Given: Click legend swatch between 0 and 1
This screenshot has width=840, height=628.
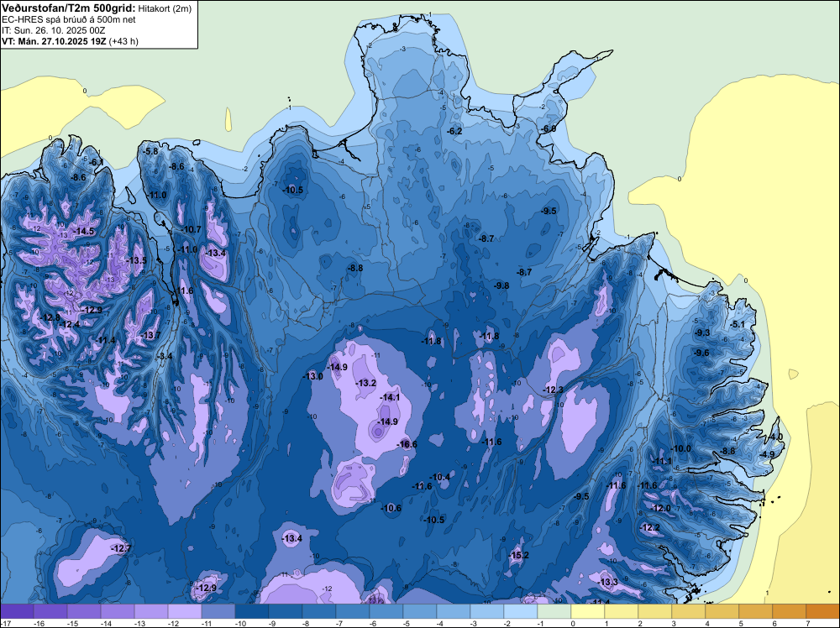Looking at the screenshot, I should [x=588, y=611].
